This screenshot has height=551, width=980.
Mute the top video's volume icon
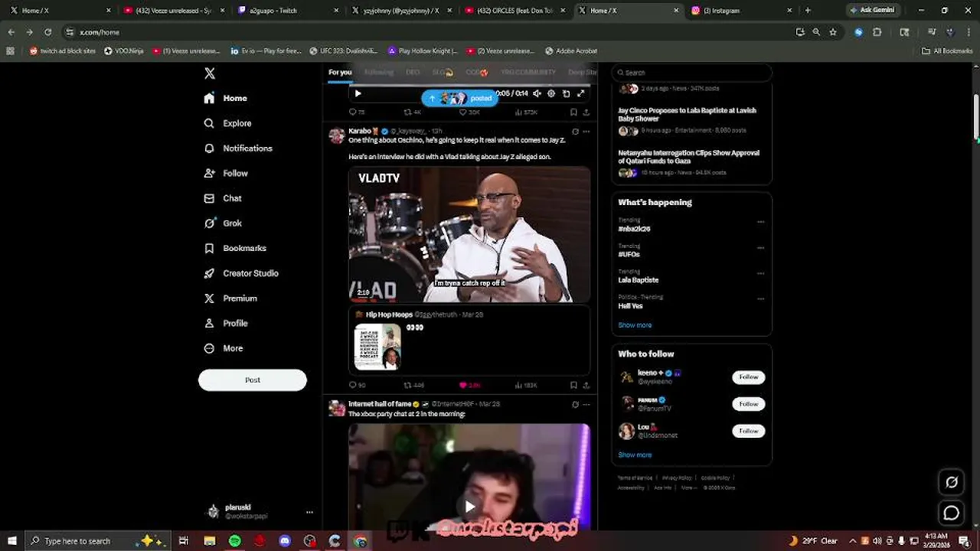tap(537, 93)
